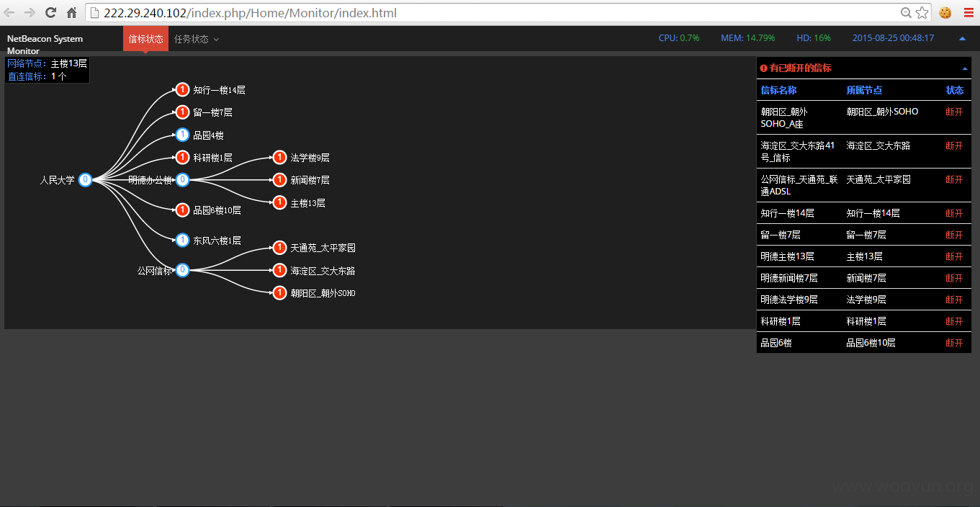Click the 朝阳区_朝外SOHO node circle

[280, 292]
